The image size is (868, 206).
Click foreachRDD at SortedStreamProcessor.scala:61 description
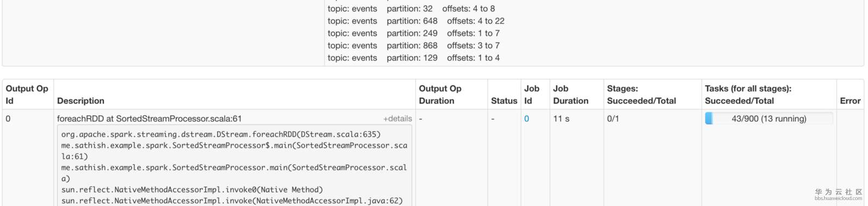click(149, 119)
